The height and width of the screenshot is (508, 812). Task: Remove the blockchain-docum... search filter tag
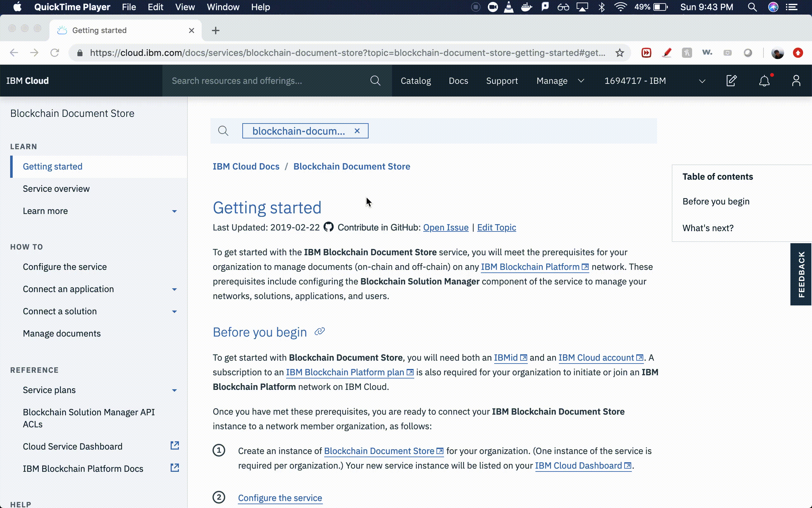pos(357,131)
